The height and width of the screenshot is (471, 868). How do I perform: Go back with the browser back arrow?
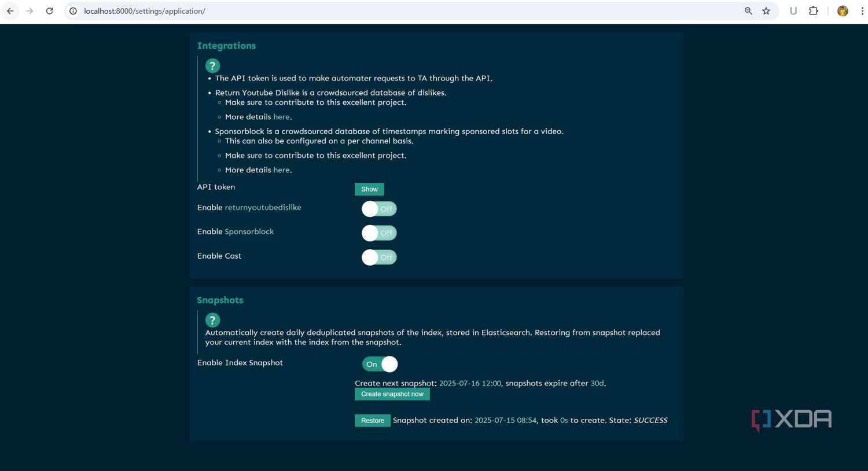click(10, 11)
